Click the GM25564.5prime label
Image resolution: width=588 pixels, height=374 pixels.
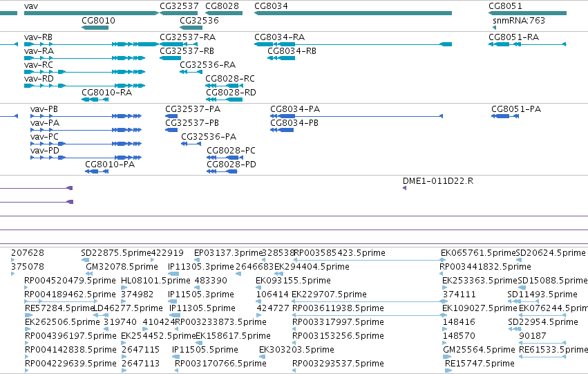click(x=479, y=350)
